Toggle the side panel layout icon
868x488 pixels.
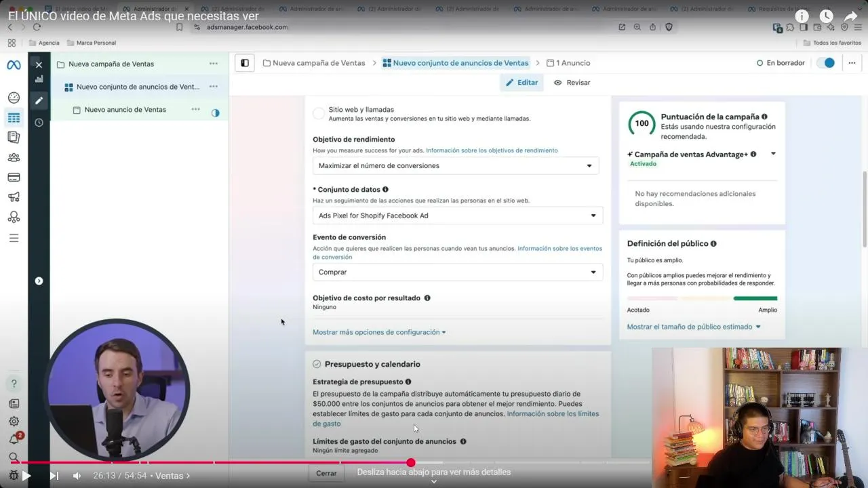(x=245, y=63)
